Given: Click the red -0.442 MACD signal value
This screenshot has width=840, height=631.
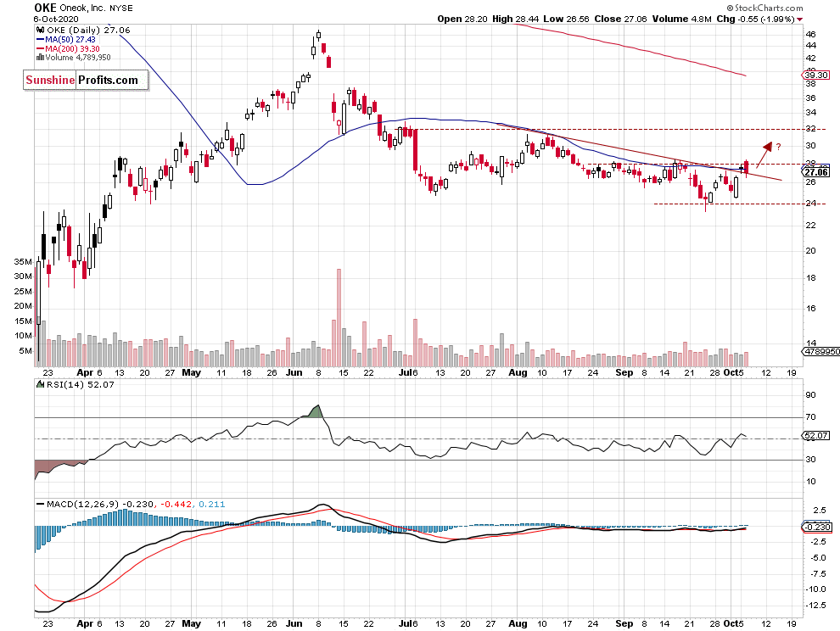Looking at the screenshot, I should click(x=176, y=504).
